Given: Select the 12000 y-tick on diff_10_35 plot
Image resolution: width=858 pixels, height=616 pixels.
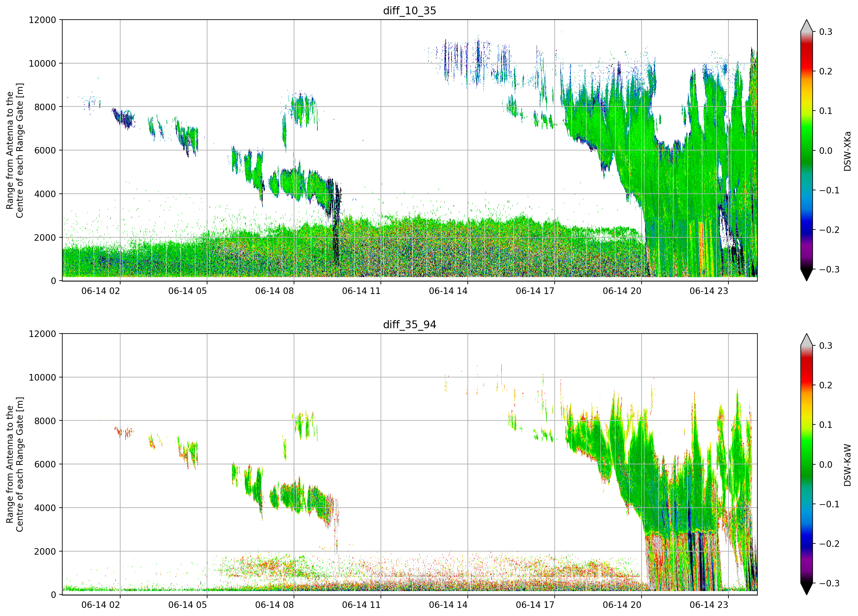Looking at the screenshot, I should [42, 20].
